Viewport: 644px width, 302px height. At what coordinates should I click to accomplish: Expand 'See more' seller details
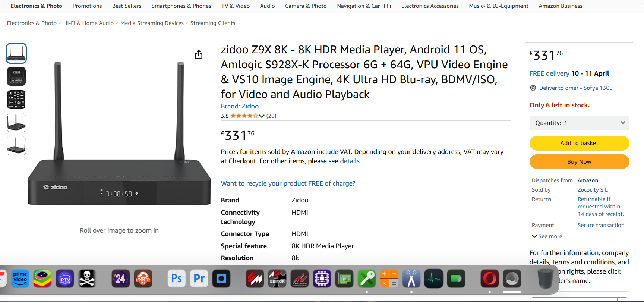[x=547, y=236]
